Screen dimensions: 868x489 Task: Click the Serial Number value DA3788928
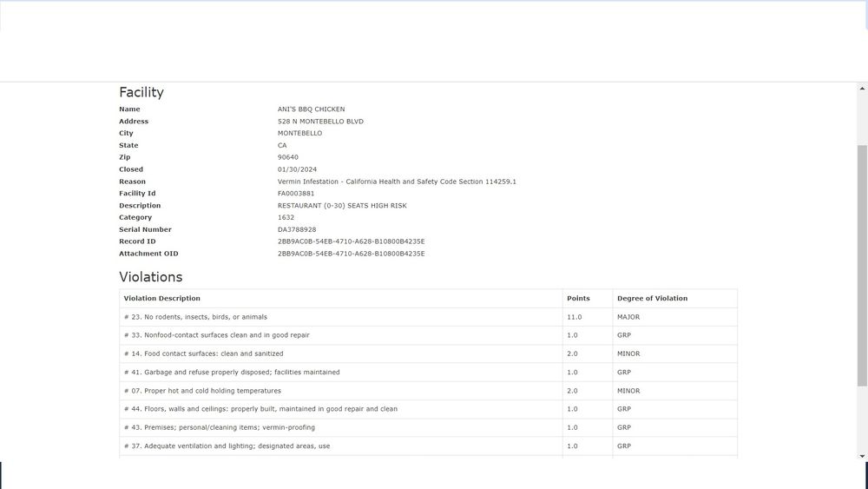pyautogui.click(x=297, y=229)
